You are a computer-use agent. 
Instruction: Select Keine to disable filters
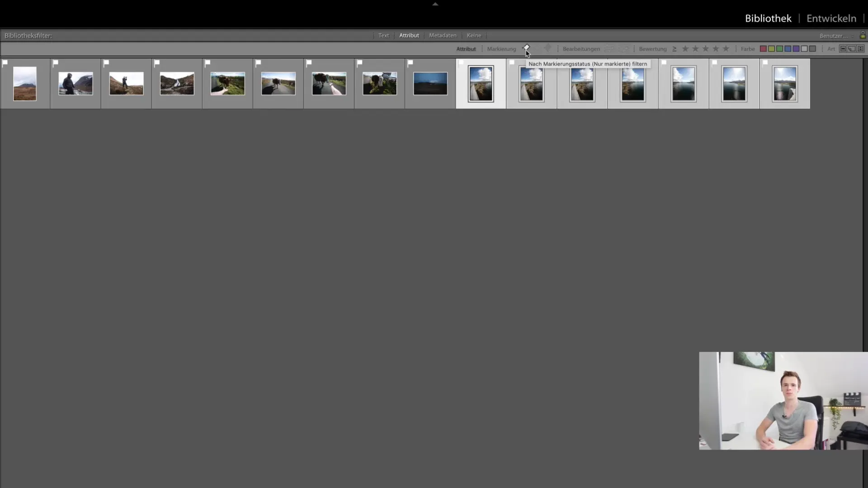pyautogui.click(x=474, y=35)
